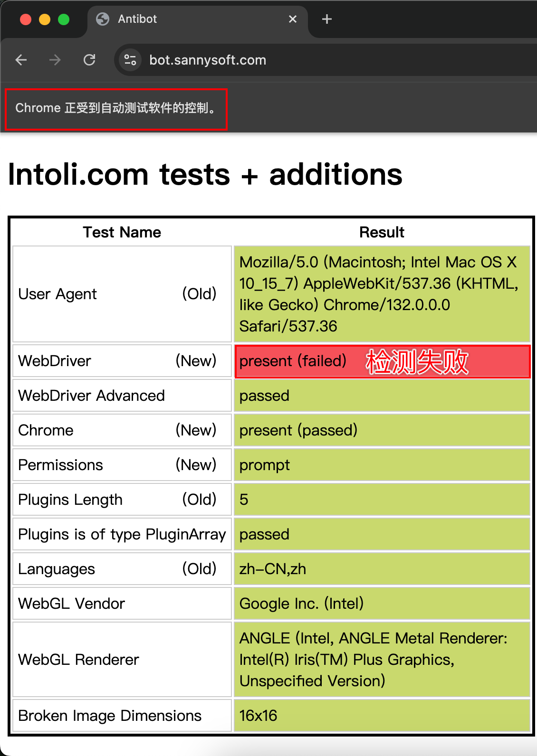Click the Languages zh-CN,zh result cell

(x=381, y=569)
